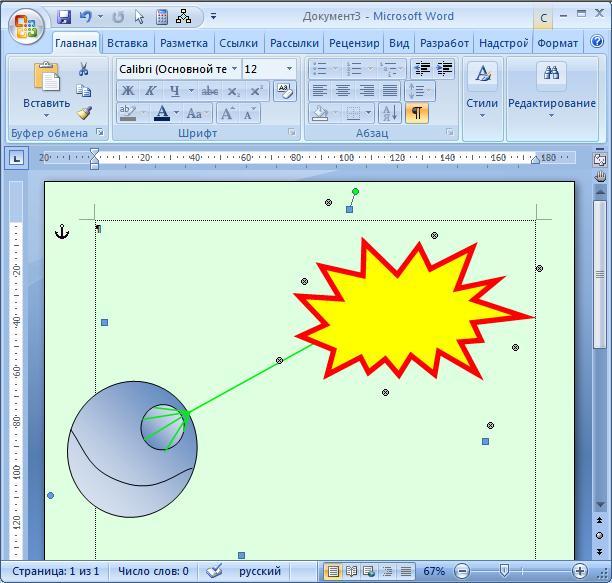Switch to the Вставка tab
The image size is (612, 583).
pyautogui.click(x=127, y=43)
